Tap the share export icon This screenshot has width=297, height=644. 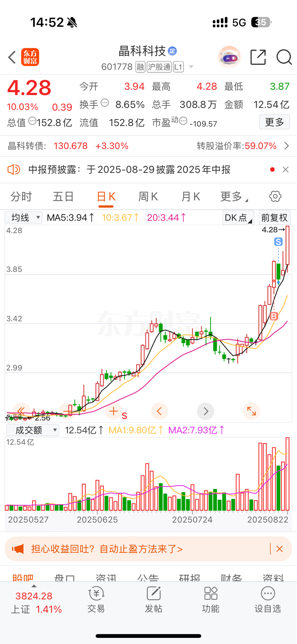258,57
